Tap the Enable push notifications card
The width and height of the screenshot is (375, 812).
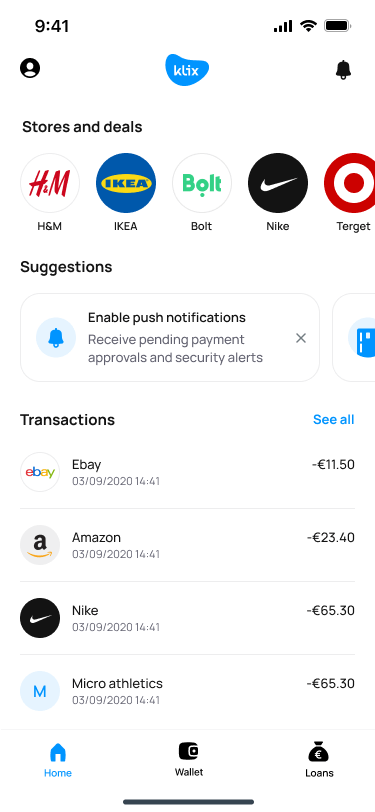(x=170, y=338)
